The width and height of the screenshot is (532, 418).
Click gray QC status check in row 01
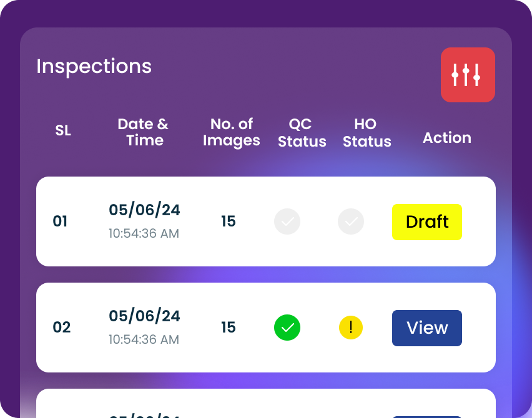point(287,221)
